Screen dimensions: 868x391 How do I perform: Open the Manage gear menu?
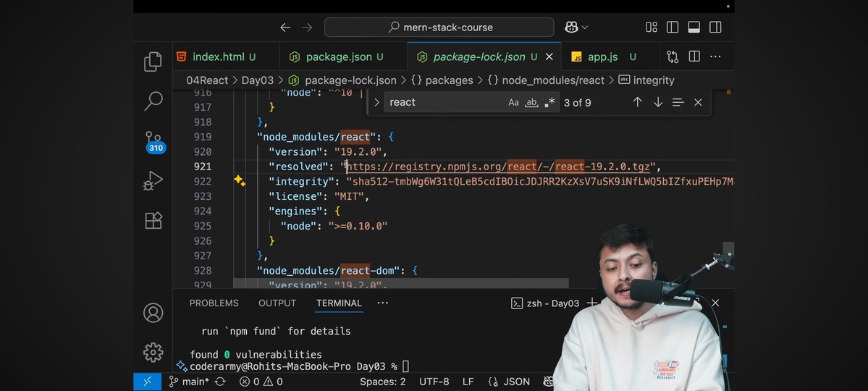pyautogui.click(x=153, y=352)
